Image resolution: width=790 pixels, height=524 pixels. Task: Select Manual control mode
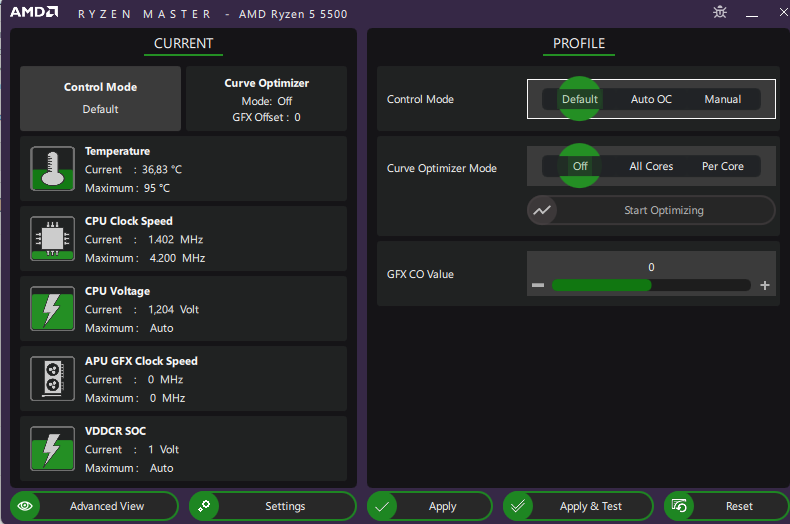(722, 99)
